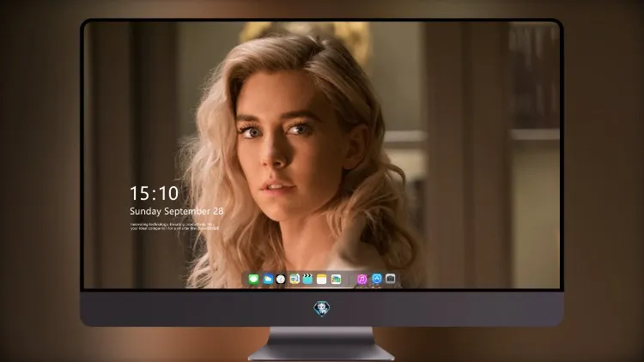This screenshot has height=362, width=644.
Task: Launch the pink Music app in dock
Action: (361, 279)
